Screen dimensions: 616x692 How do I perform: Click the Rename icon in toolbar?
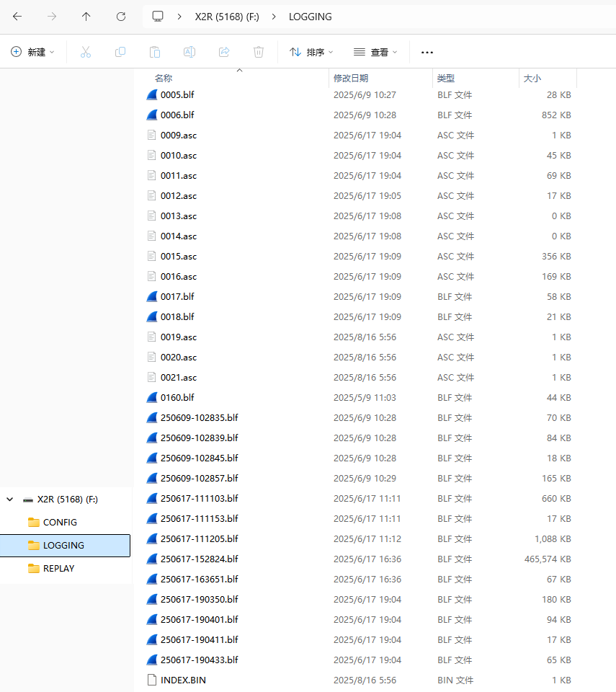(189, 52)
